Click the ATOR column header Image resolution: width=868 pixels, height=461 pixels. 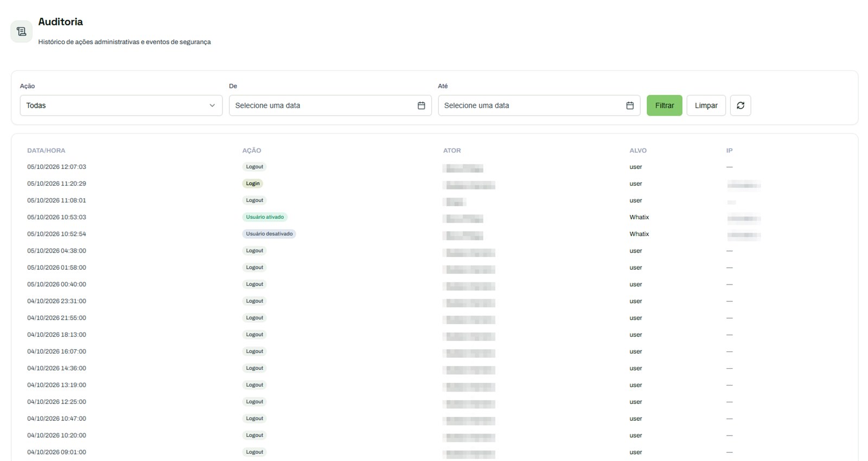coord(452,150)
